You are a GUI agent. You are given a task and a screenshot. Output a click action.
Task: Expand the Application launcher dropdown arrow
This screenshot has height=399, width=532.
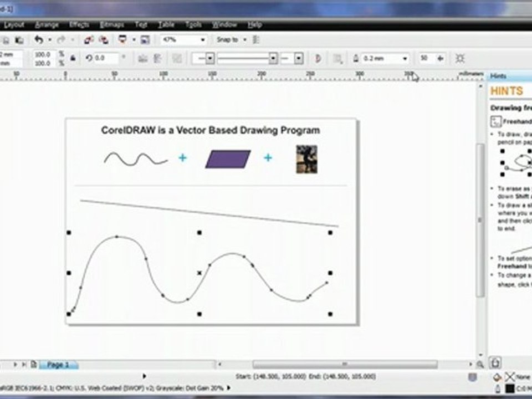click(134, 40)
